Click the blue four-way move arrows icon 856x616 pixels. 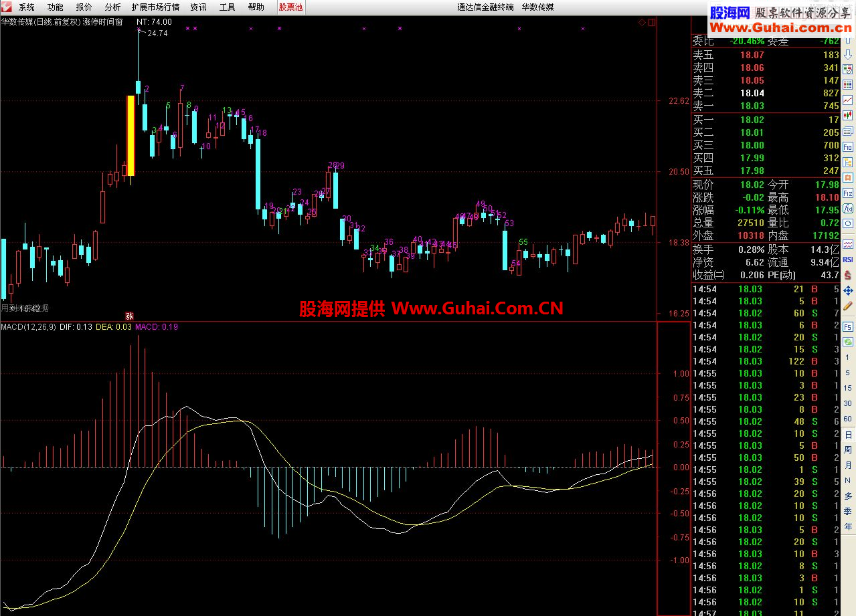pyautogui.click(x=848, y=290)
